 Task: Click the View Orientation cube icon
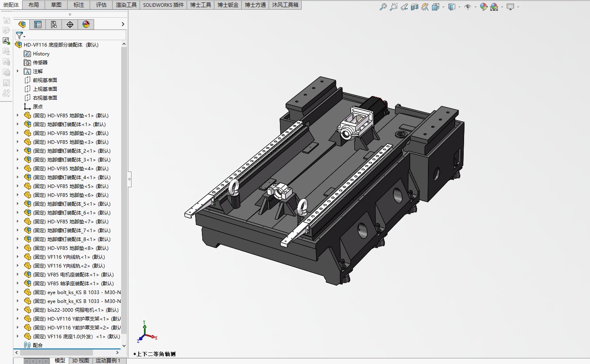click(436, 7)
